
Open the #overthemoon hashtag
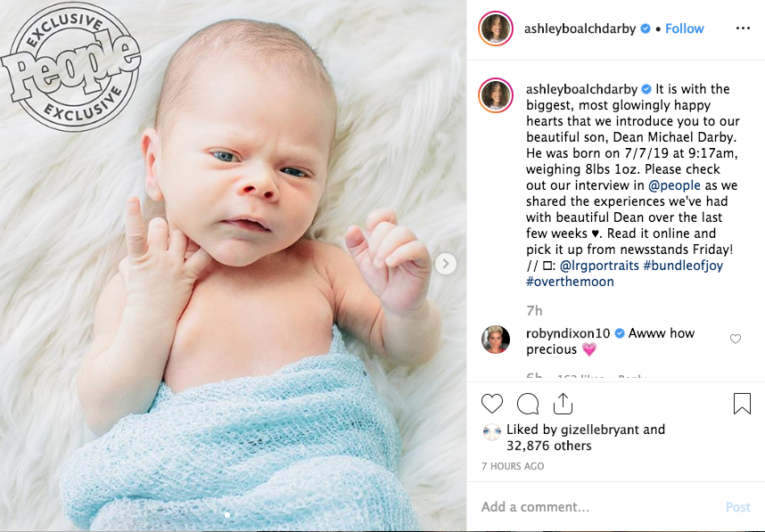click(x=570, y=282)
